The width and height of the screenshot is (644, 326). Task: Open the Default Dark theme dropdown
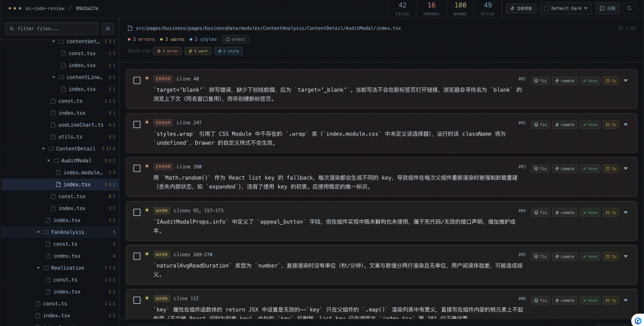(x=566, y=8)
